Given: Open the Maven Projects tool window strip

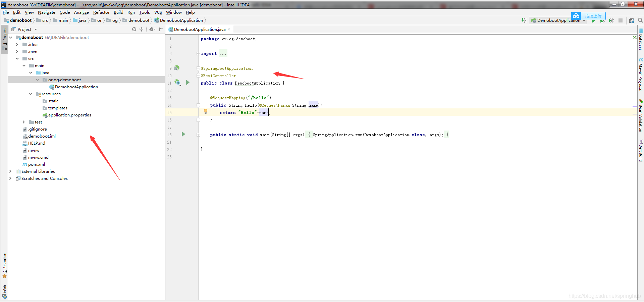Looking at the screenshot, I should (641, 74).
